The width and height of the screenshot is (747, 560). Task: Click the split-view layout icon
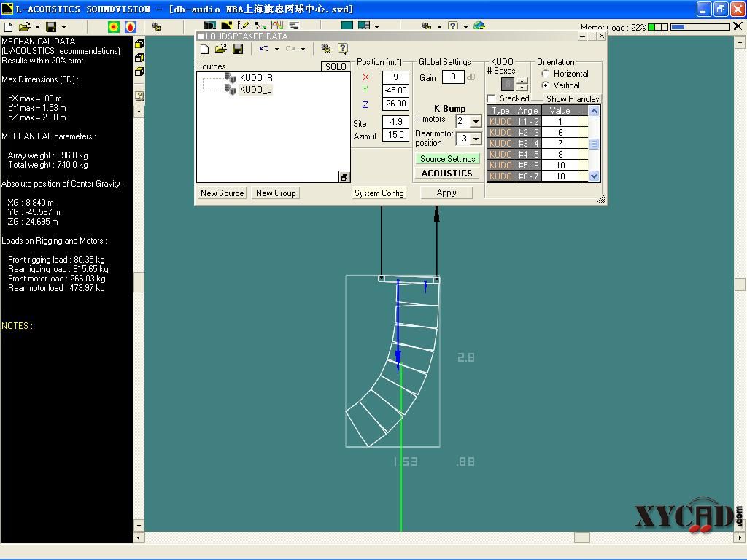[x=364, y=26]
